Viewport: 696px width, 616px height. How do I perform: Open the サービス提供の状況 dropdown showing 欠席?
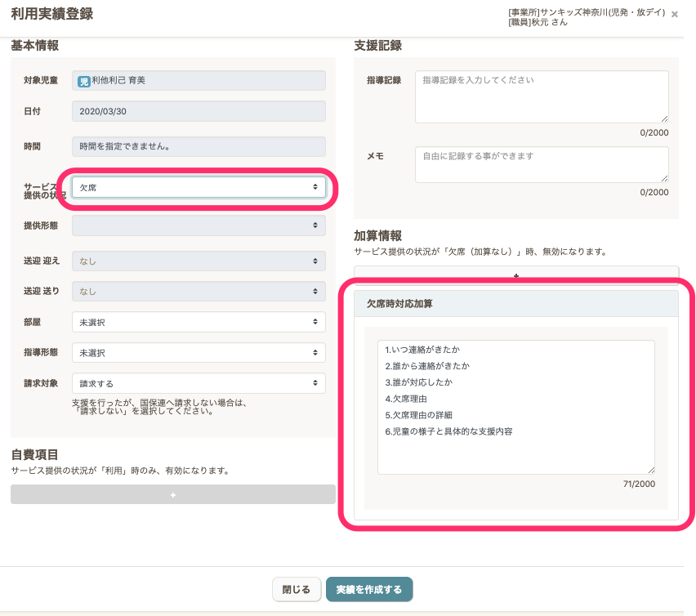click(199, 187)
